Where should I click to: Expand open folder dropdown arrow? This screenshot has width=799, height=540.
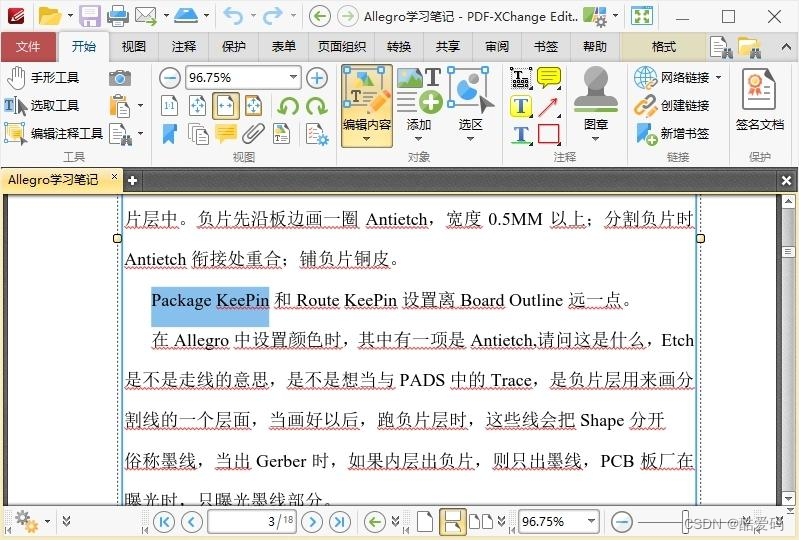click(x=70, y=16)
